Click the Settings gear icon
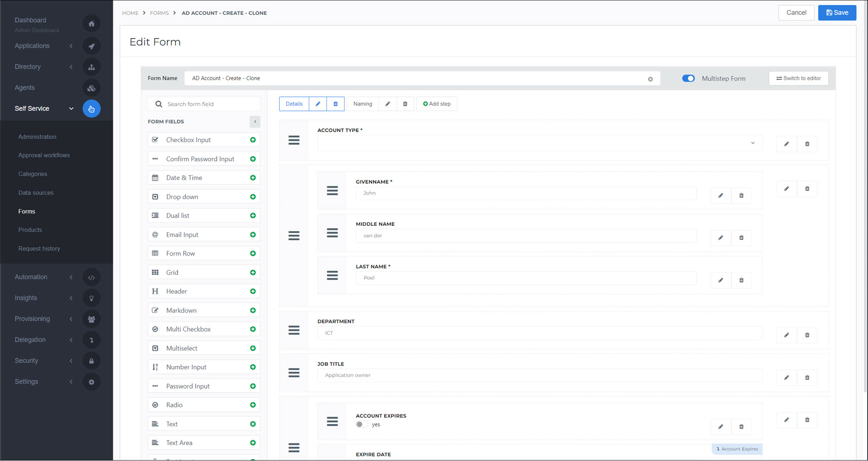The image size is (868, 461). point(91,382)
